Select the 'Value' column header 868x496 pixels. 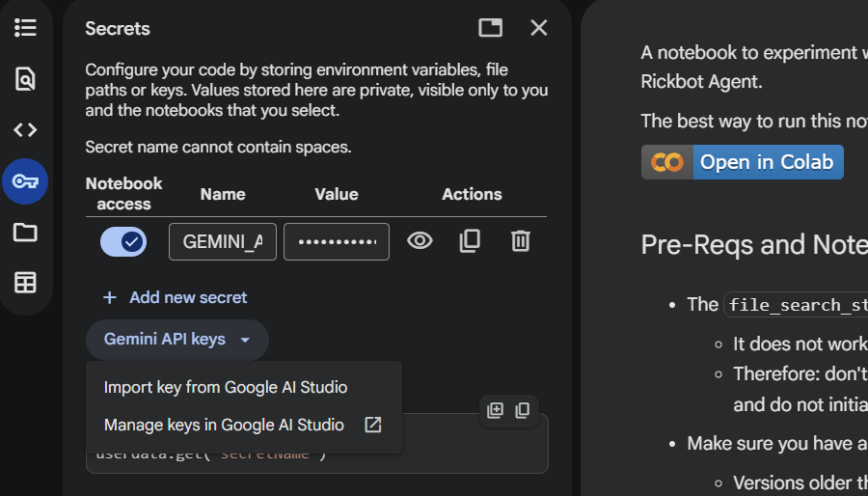pyautogui.click(x=337, y=194)
